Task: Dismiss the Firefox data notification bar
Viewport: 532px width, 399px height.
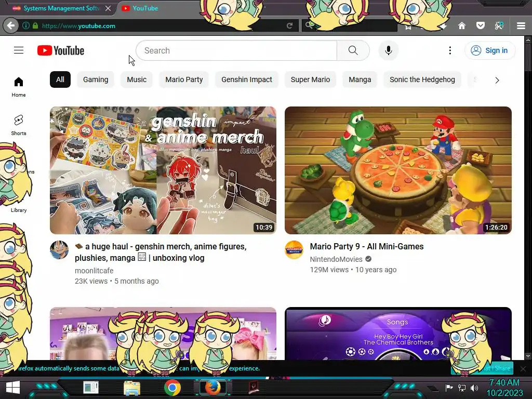Action: coord(523,368)
